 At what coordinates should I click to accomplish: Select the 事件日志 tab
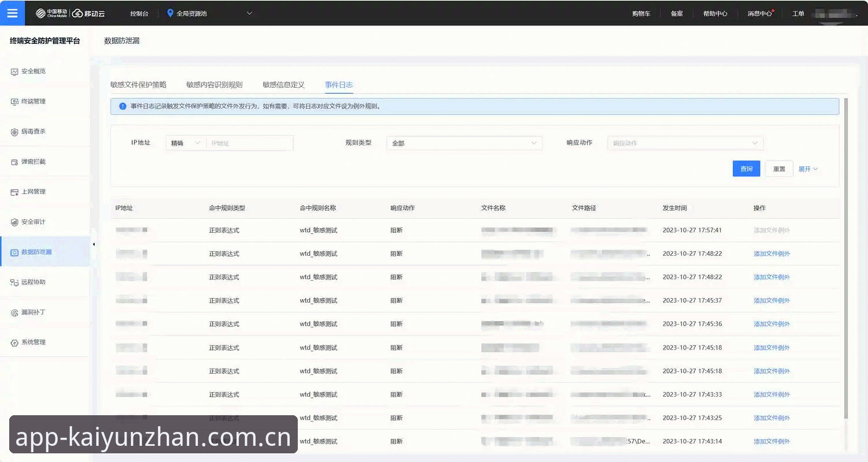339,84
